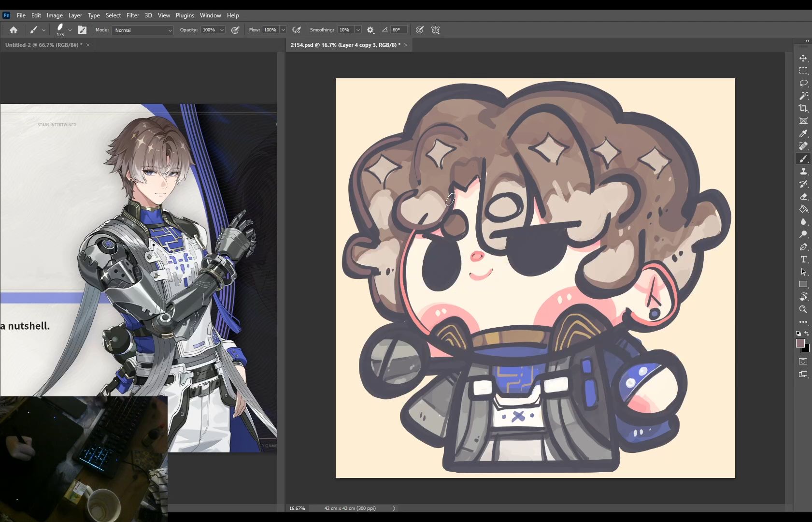This screenshot has height=522, width=812.
Task: Click the Home button in options bar
Action: (x=14, y=30)
